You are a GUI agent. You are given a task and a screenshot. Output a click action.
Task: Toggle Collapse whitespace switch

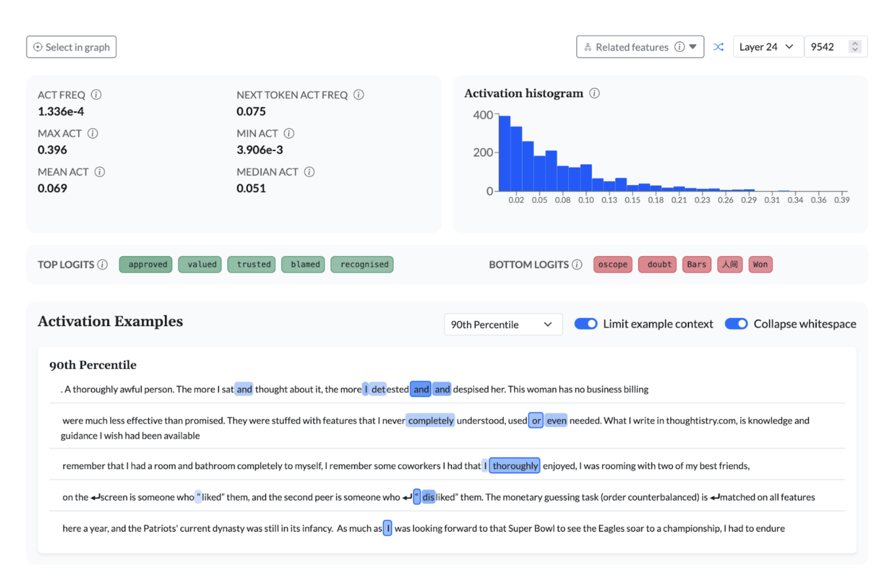(x=736, y=324)
